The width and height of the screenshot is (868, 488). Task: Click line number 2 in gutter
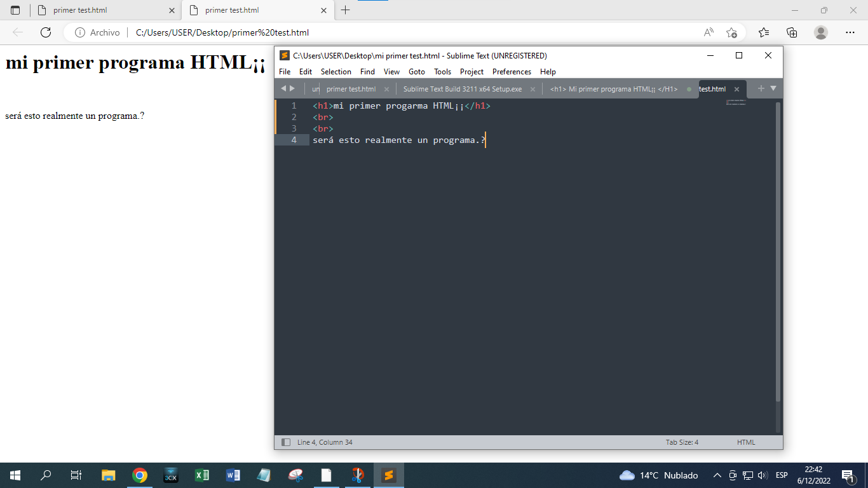pos(294,117)
